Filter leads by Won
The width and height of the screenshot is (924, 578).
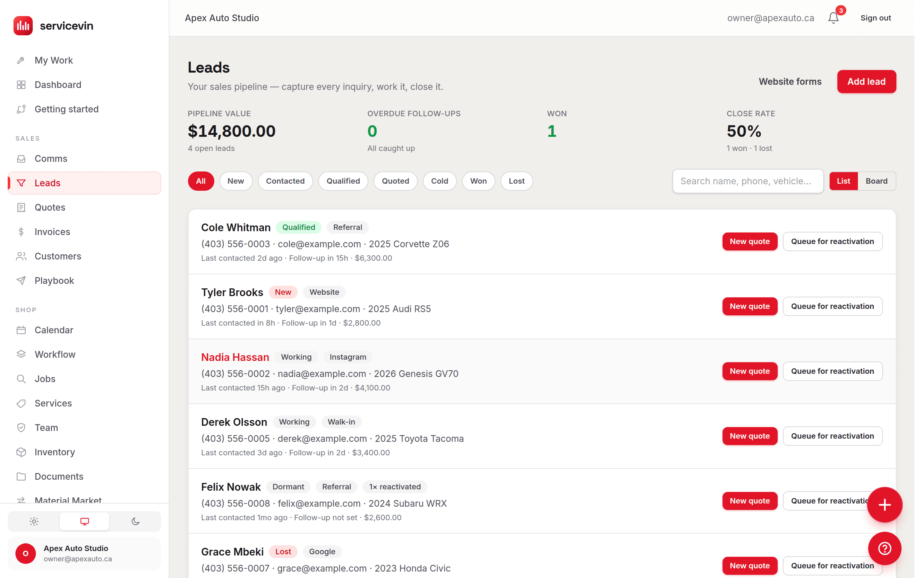click(478, 181)
